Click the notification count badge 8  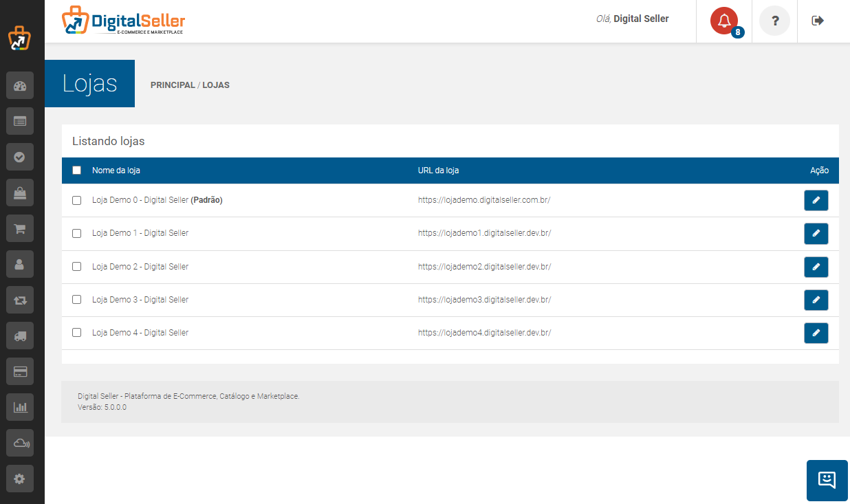737,32
